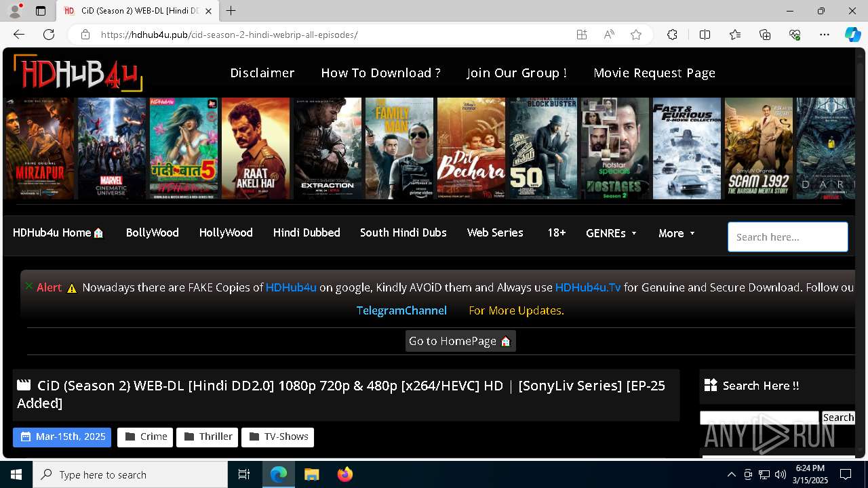This screenshot has width=868, height=488.
Task: Open the Collections icon
Action: click(765, 35)
